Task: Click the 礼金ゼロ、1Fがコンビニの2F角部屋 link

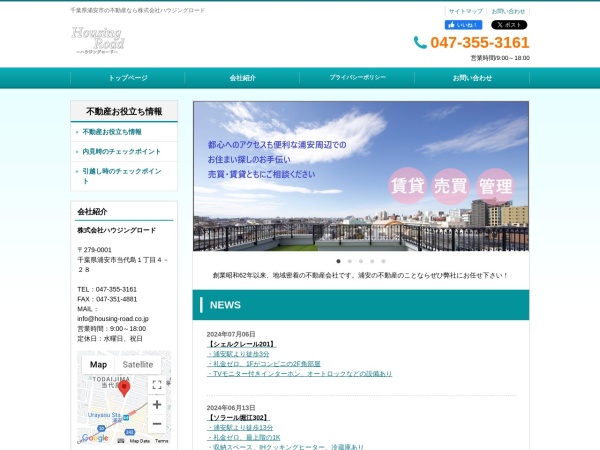Action: coord(264,364)
